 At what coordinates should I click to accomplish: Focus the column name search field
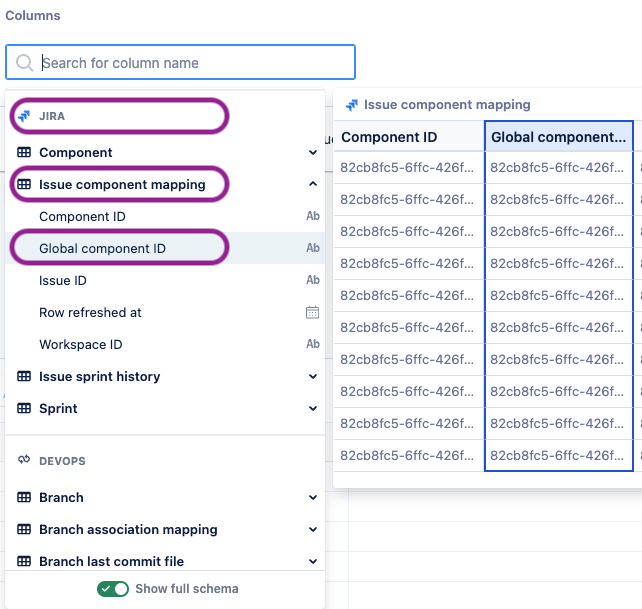coord(180,62)
